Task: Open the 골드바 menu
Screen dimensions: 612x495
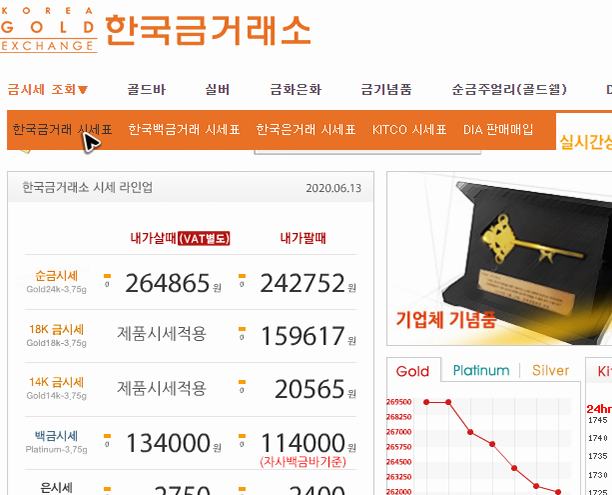Action: 146,89
